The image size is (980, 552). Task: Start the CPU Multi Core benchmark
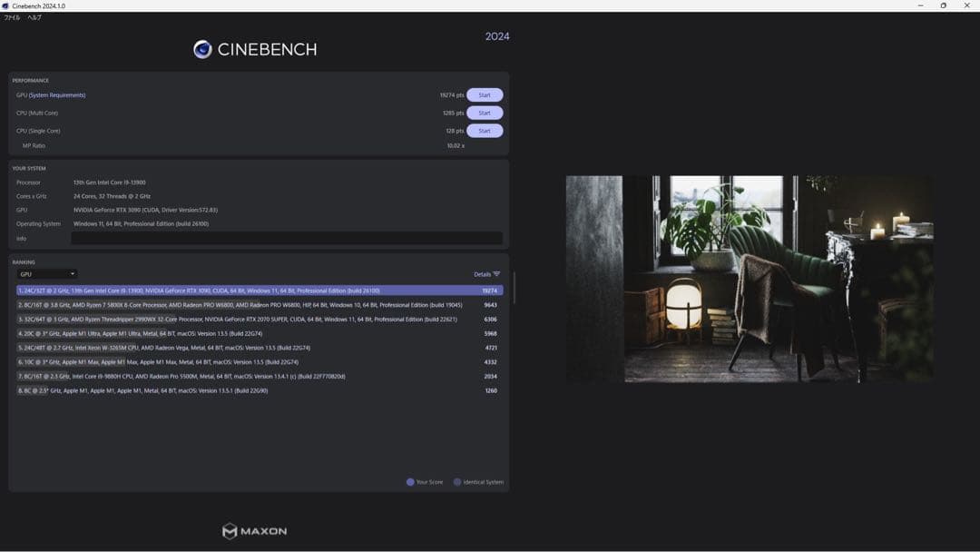pyautogui.click(x=485, y=113)
